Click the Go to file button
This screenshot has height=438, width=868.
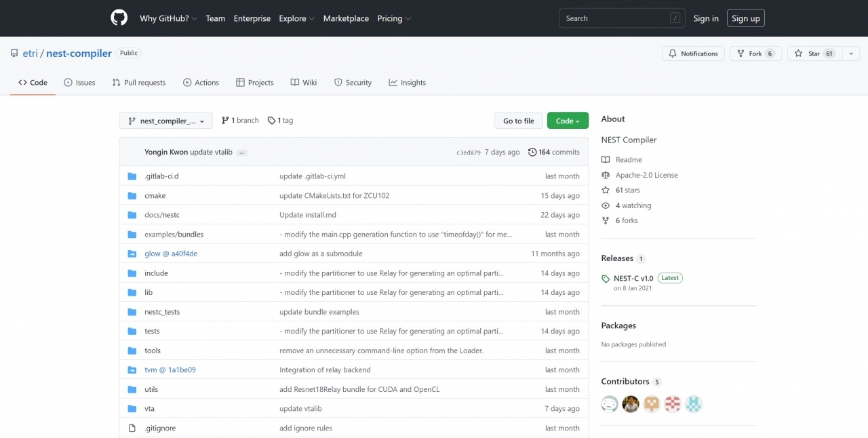coord(519,121)
